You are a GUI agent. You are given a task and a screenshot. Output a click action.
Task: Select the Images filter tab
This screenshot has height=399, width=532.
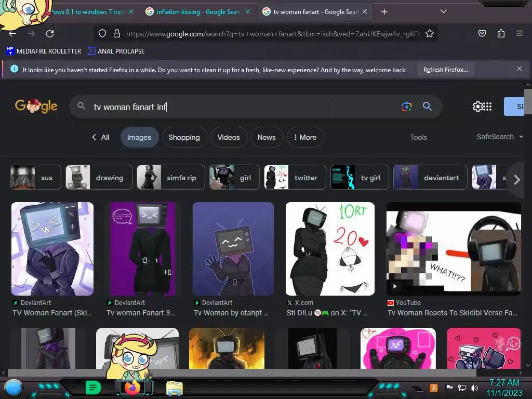tap(139, 137)
